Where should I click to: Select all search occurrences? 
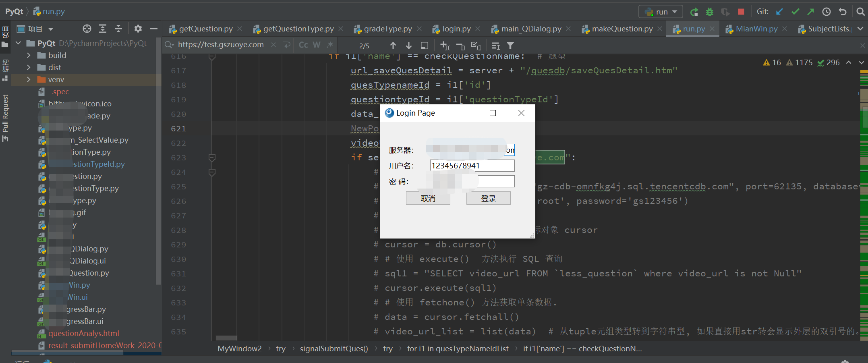tap(476, 46)
